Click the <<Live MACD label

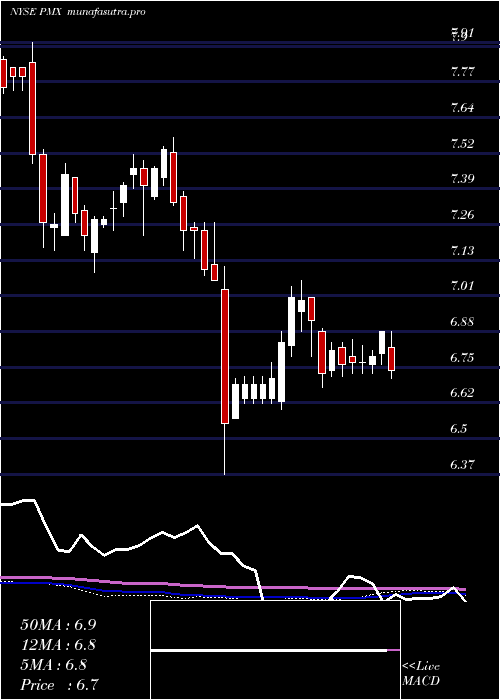421,674
